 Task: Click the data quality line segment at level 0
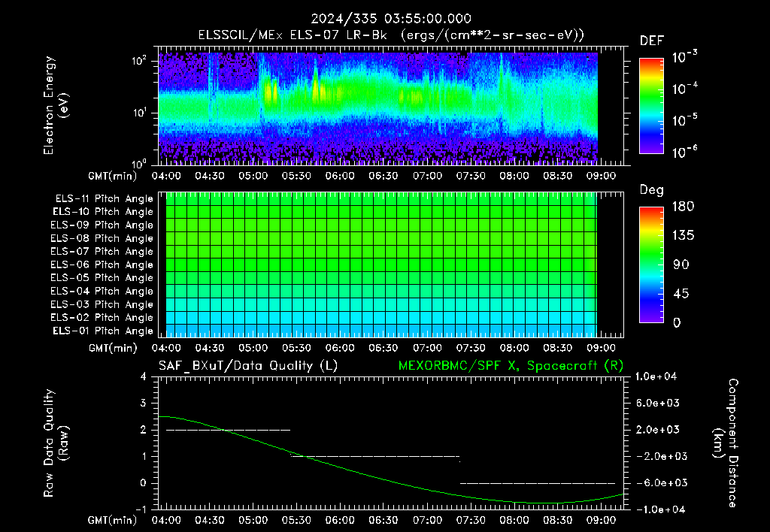pyautogui.click(x=538, y=483)
